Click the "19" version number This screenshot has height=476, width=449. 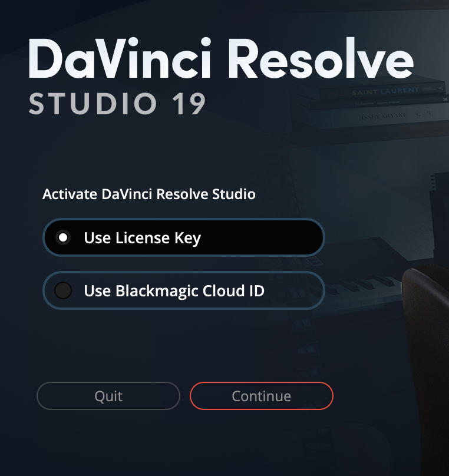pos(189,104)
